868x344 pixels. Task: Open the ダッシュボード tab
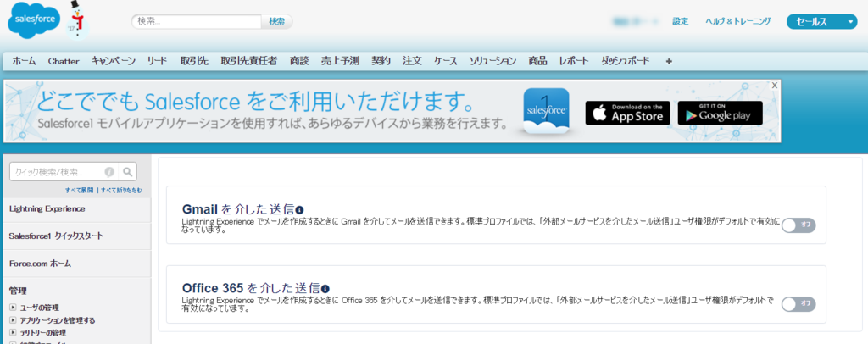coord(625,61)
